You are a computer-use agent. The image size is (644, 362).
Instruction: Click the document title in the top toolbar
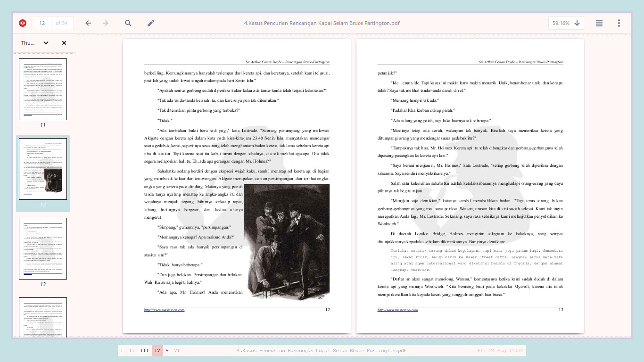(322, 23)
